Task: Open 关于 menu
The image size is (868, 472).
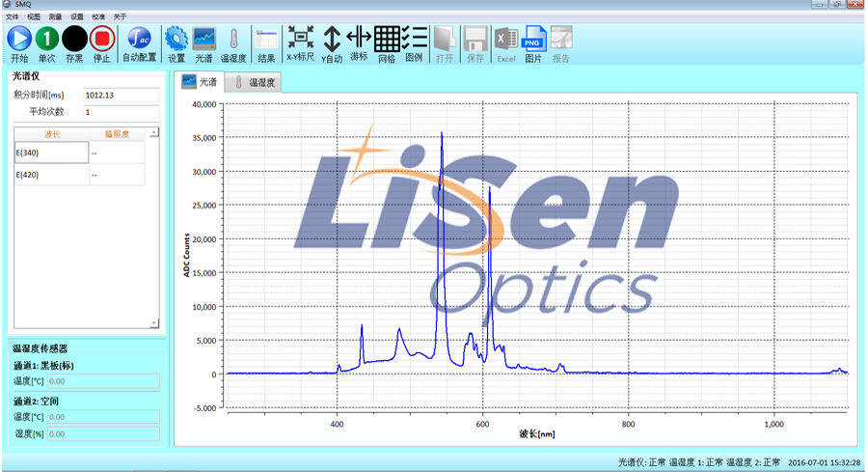Action: 121,16
